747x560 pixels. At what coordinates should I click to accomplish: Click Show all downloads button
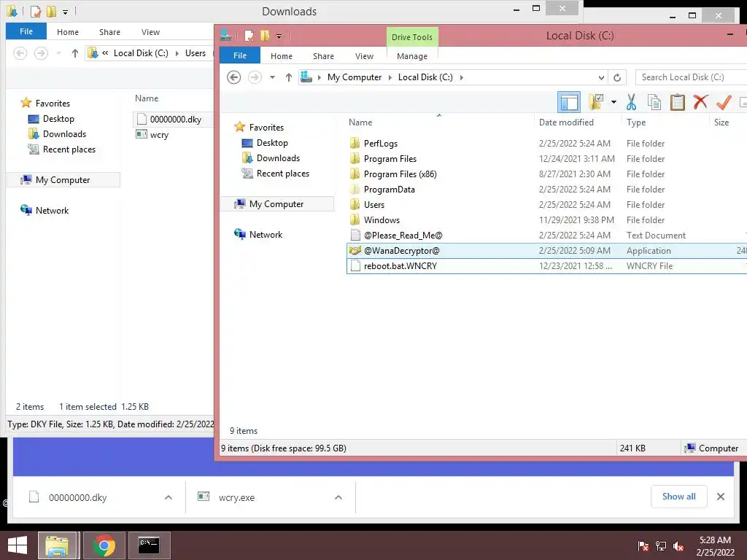(x=678, y=496)
